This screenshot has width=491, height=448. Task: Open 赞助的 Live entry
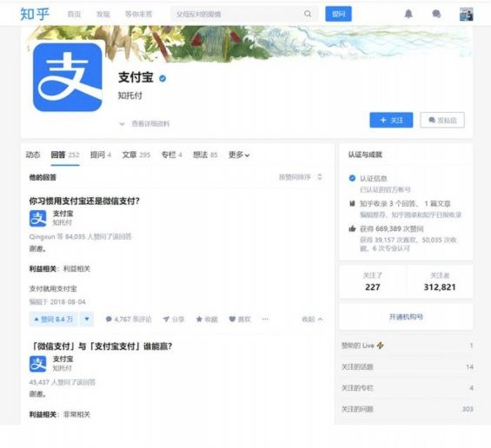pos(407,346)
